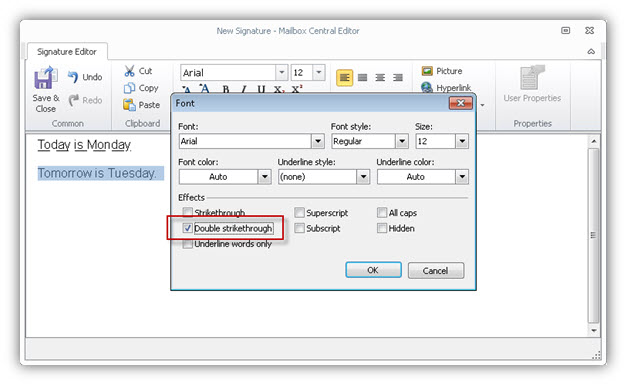This screenshot has height=385, width=627.
Task: Open the Size dropdown in dialog
Action: click(x=462, y=141)
